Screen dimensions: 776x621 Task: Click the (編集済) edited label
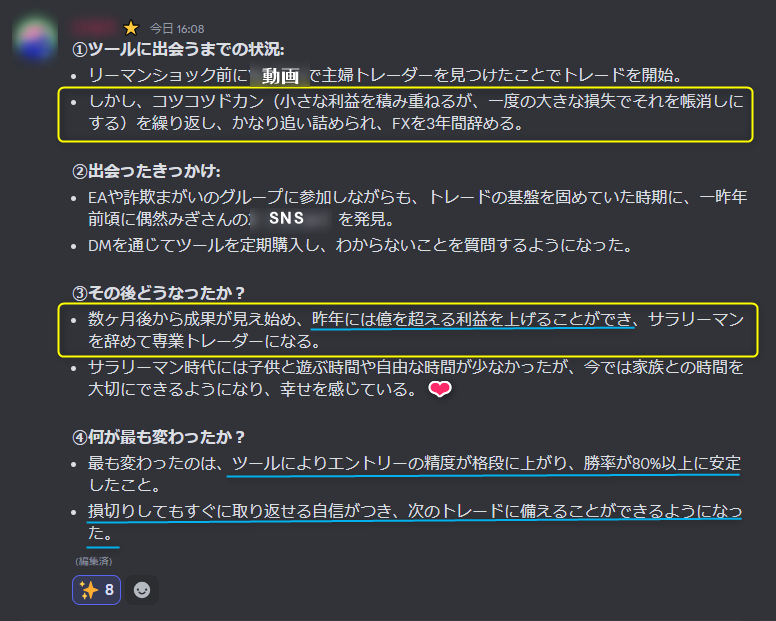94,561
